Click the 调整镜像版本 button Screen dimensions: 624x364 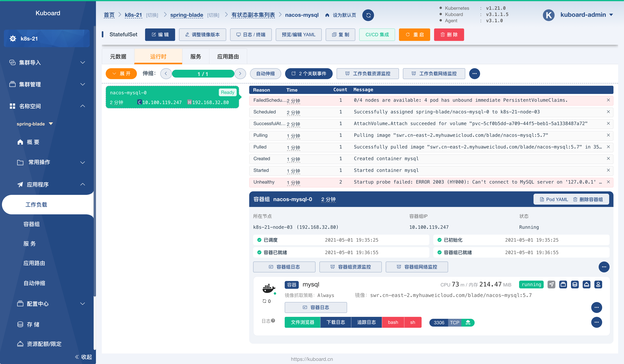(202, 35)
